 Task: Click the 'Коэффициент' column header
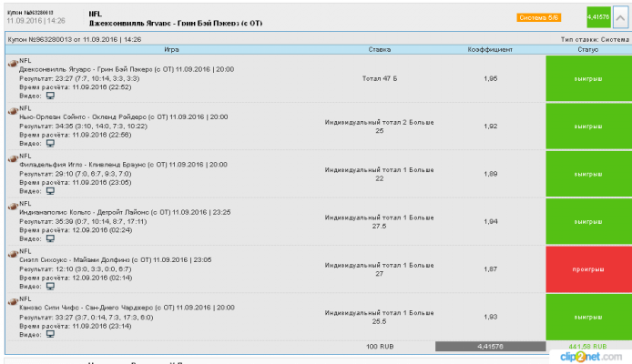(490, 49)
